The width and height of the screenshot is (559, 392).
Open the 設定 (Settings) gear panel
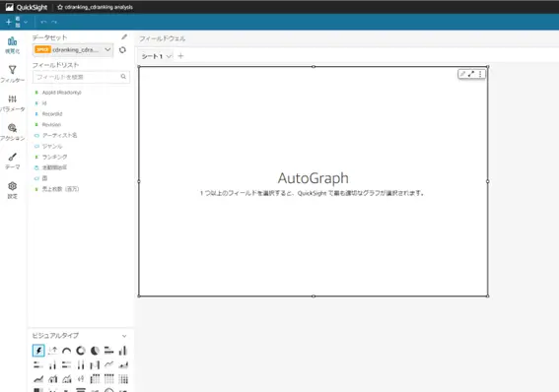point(12,190)
